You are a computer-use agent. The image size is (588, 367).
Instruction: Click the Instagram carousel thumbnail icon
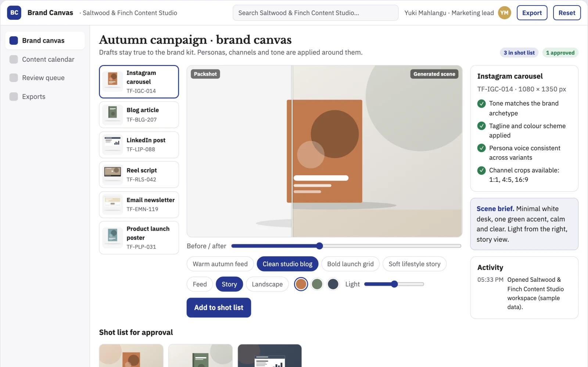click(x=113, y=82)
